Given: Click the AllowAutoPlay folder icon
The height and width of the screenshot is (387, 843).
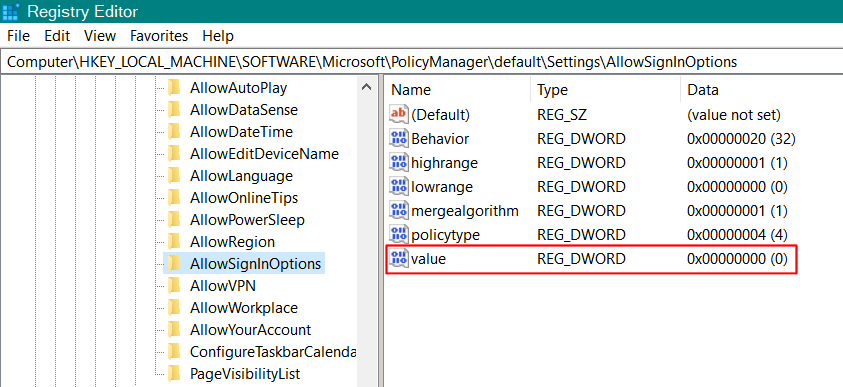Looking at the screenshot, I should 174,88.
